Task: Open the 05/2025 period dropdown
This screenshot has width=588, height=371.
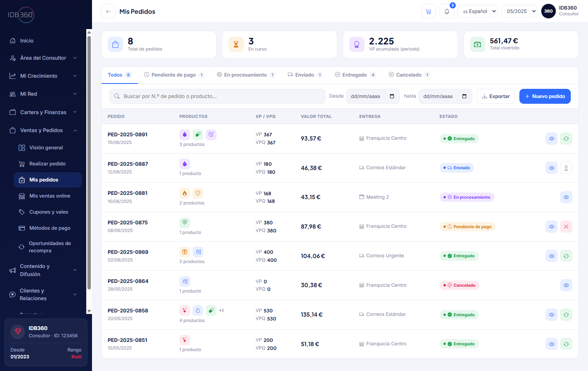Action: pos(519,11)
